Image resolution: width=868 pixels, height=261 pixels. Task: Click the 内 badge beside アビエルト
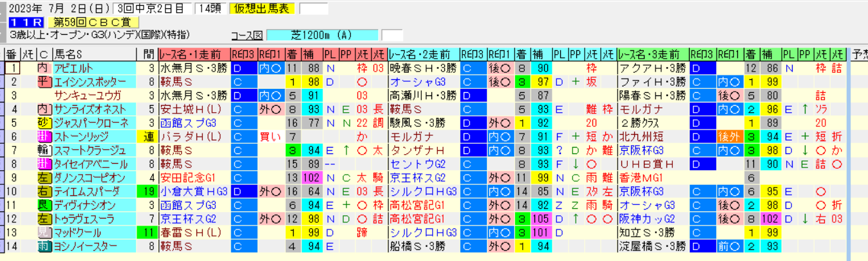tap(43, 68)
